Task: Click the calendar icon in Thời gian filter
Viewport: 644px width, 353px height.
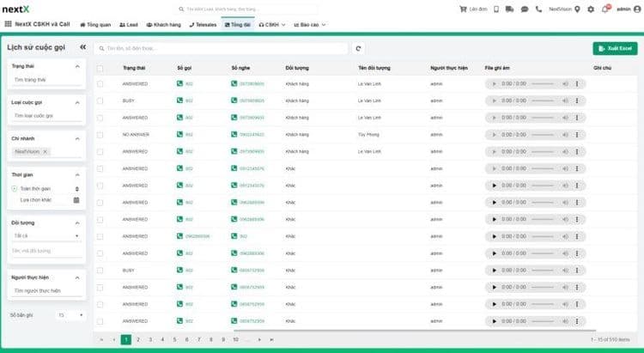Action: pyautogui.click(x=76, y=199)
